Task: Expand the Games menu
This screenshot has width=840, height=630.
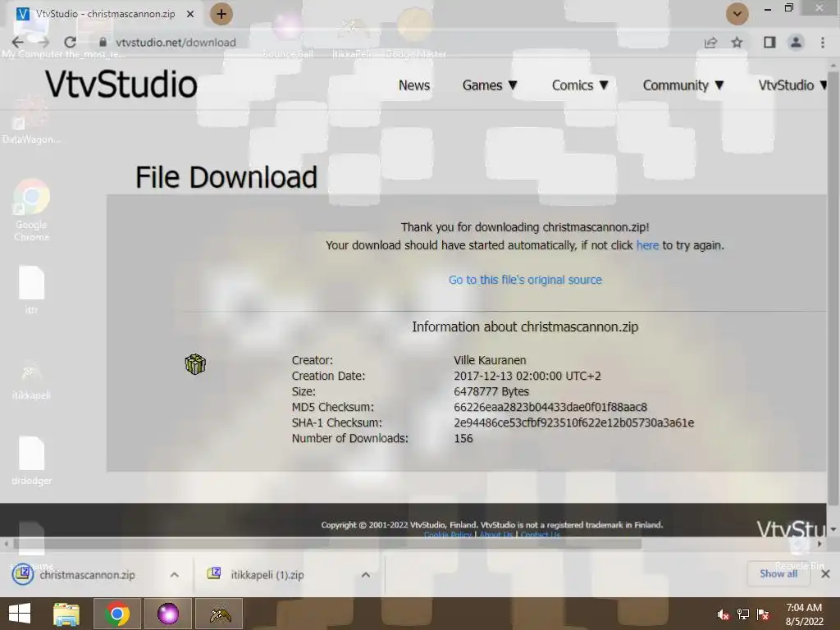Action: pos(490,85)
